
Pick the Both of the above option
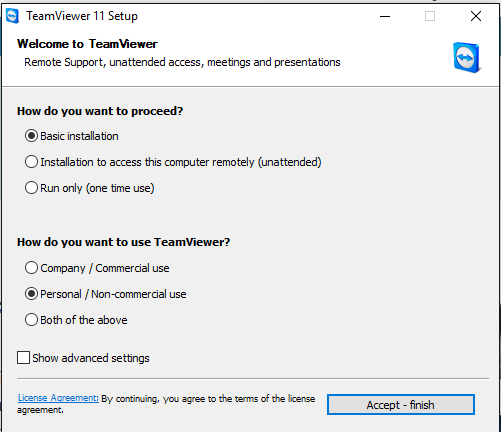click(76, 320)
